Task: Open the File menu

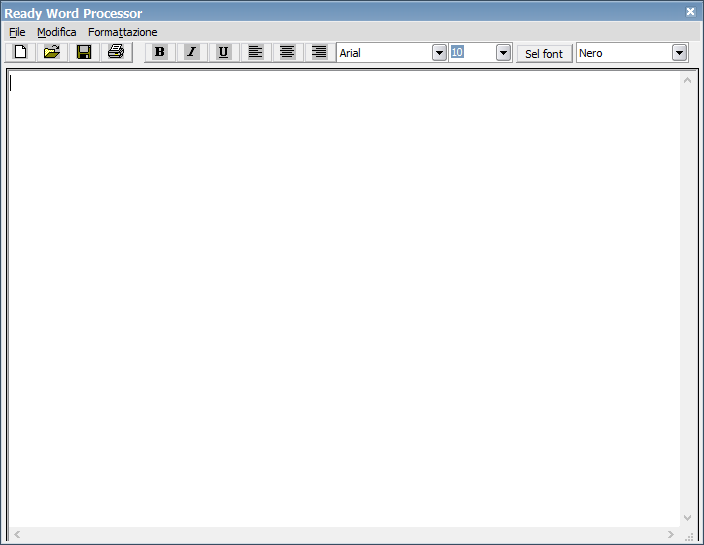Action: click(x=17, y=32)
